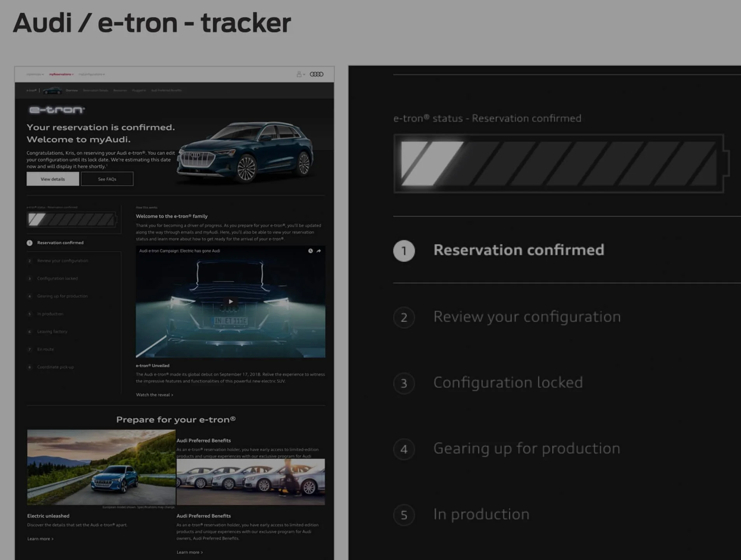The height and width of the screenshot is (560, 741).
Task: Click the small battery progress bar in page sidebar
Action: (x=72, y=220)
